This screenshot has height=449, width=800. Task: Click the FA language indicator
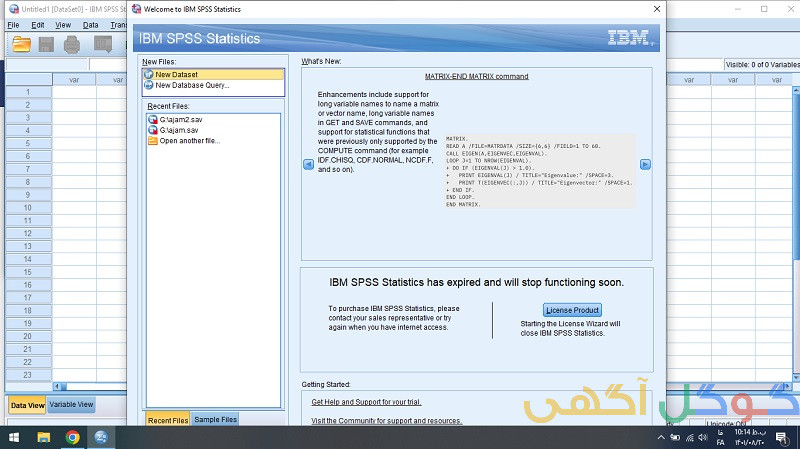[x=720, y=438]
